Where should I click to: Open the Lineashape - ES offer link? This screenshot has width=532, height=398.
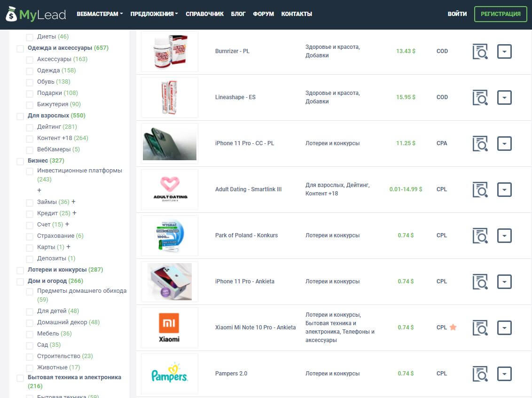[x=235, y=97]
